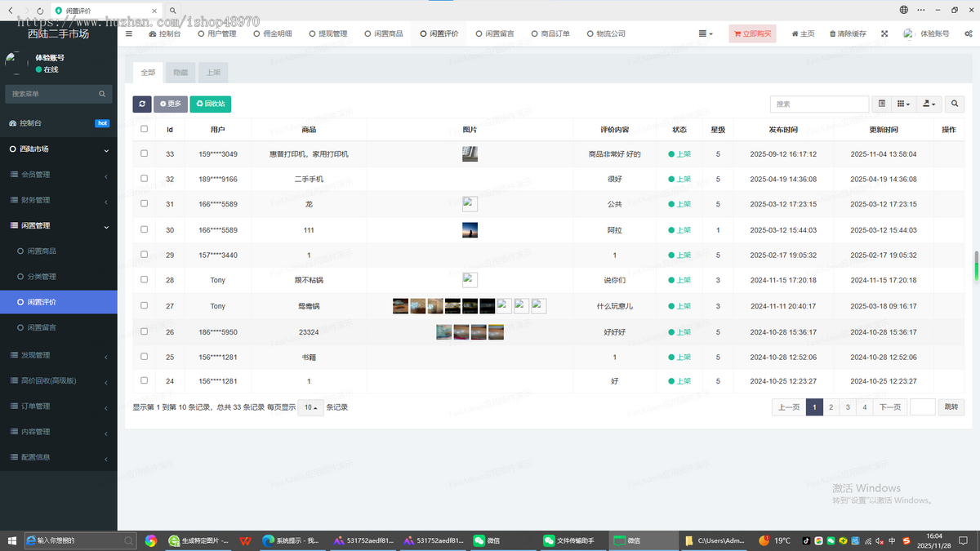Click the sidebar menu search magnifier
Screen dimensions: 980x551
[102, 94]
